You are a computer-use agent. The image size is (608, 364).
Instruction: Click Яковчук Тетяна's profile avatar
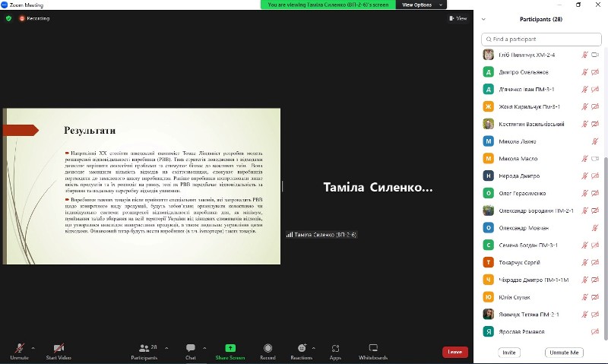pos(488,315)
